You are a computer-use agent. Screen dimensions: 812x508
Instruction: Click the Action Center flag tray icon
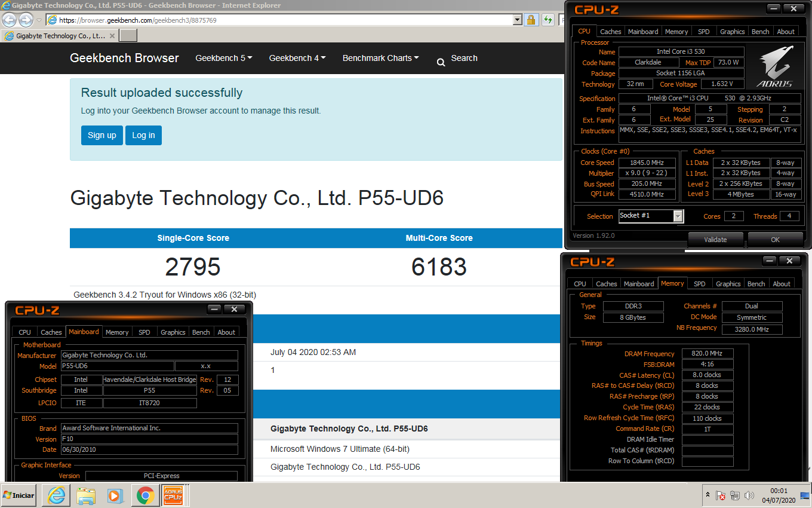click(721, 496)
